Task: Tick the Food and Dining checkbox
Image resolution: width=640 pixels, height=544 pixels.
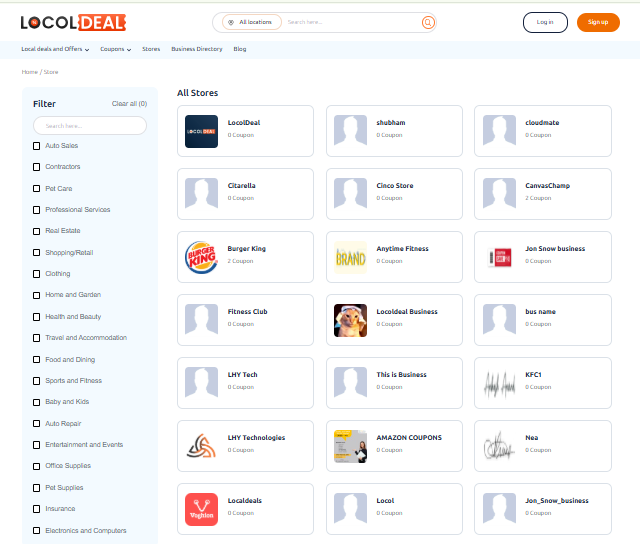Action: click(x=37, y=359)
